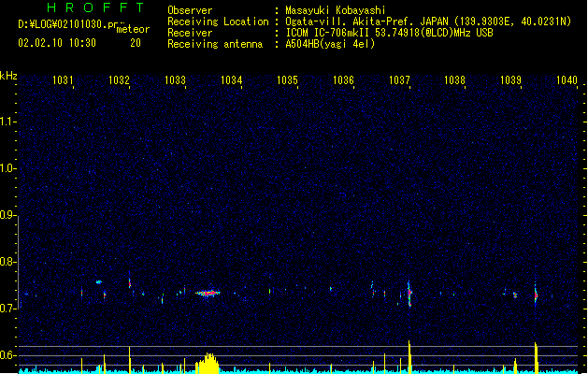Click the 1038 time axis label
This screenshot has width=588, height=374.
pyautogui.click(x=454, y=79)
